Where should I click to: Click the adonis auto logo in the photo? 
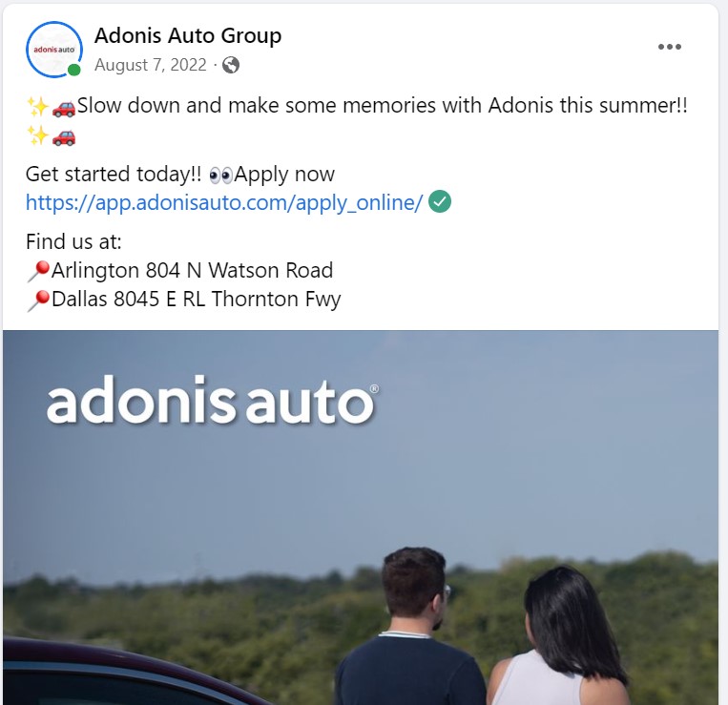coord(213,400)
